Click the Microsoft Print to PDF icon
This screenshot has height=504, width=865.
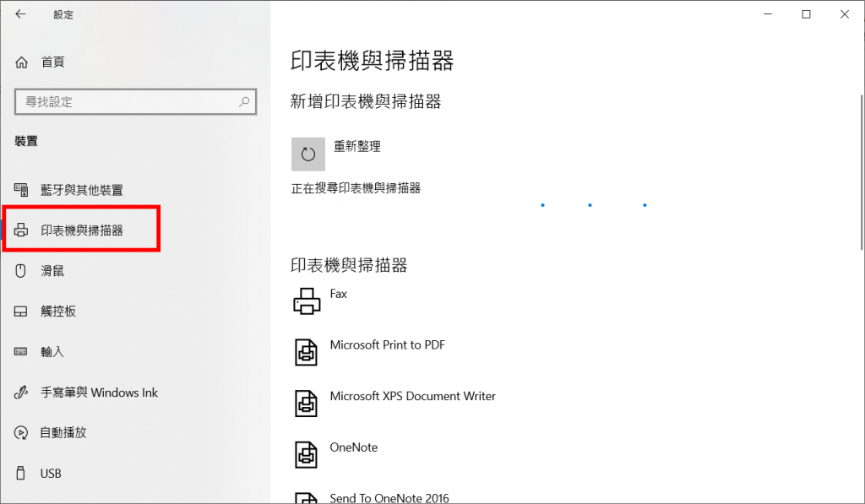point(306,352)
